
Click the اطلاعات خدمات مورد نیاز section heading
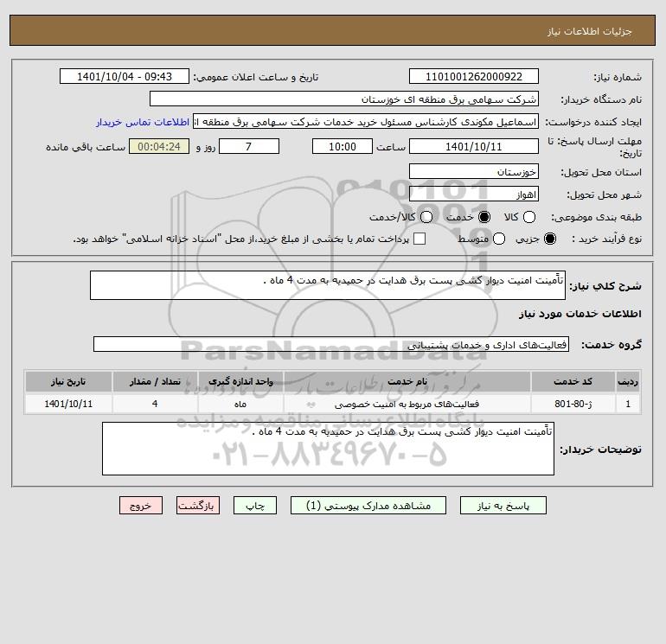(580, 314)
